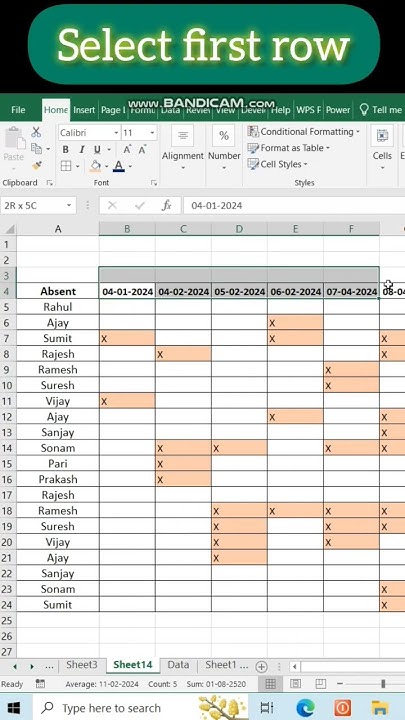This screenshot has height=720, width=405.
Task: Click into the Name Box showing 2R x 5C
Action: pyautogui.click(x=33, y=205)
